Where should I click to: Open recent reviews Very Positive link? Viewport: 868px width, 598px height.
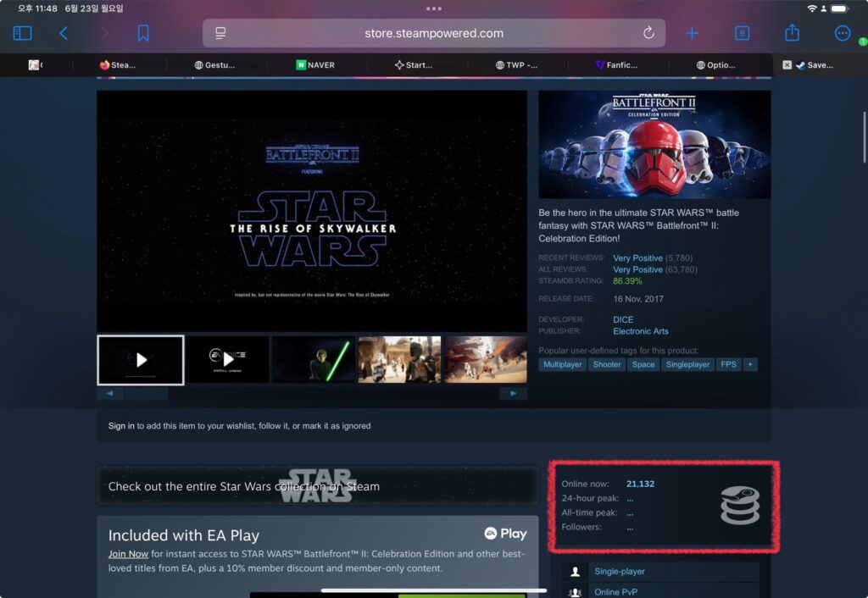[637, 257]
